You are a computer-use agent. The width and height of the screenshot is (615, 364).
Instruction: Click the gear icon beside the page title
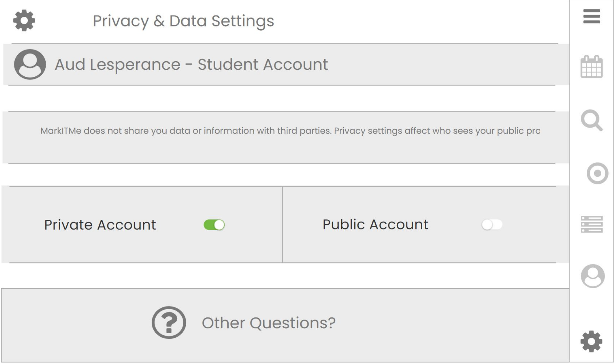tap(24, 21)
